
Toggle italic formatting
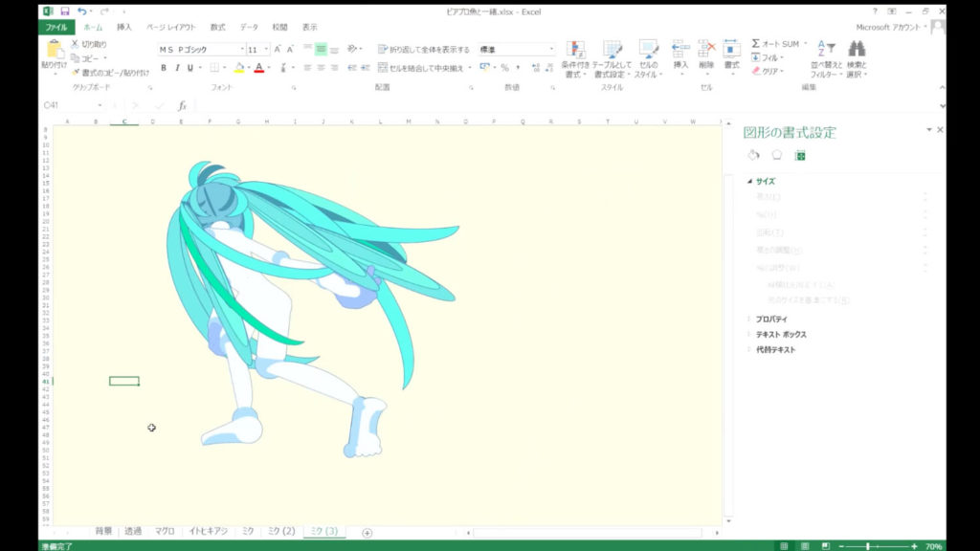[178, 68]
